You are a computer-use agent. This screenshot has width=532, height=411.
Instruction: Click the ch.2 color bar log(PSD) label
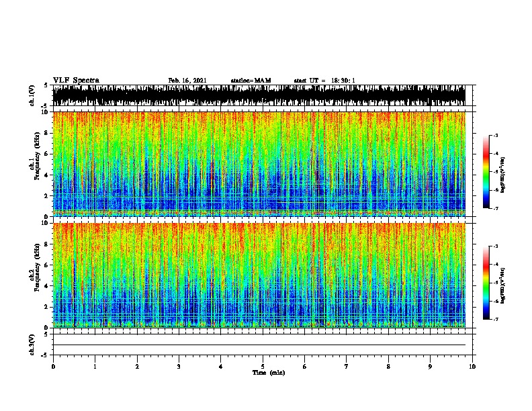[x=503, y=285]
